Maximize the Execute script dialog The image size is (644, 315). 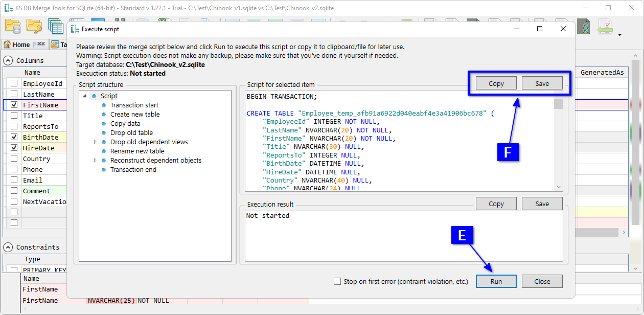540,29
